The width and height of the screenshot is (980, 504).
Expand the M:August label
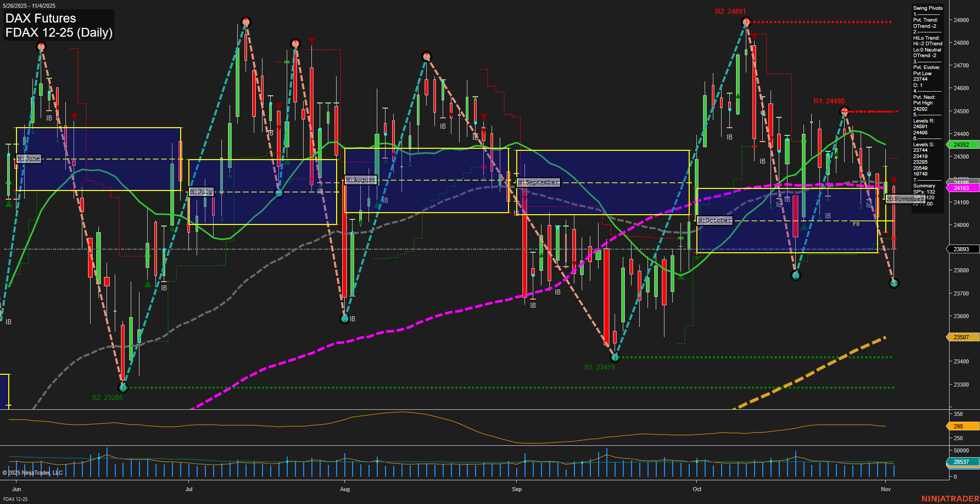(x=360, y=180)
